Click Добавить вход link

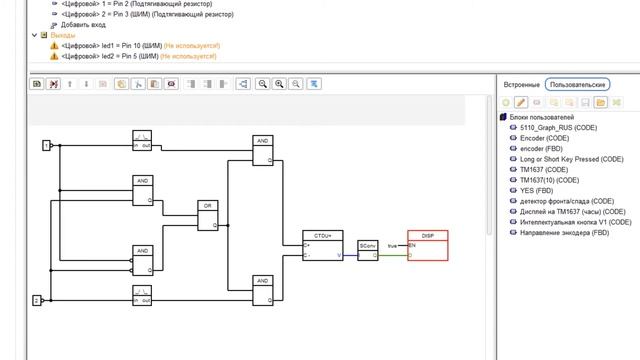pyautogui.click(x=83, y=25)
